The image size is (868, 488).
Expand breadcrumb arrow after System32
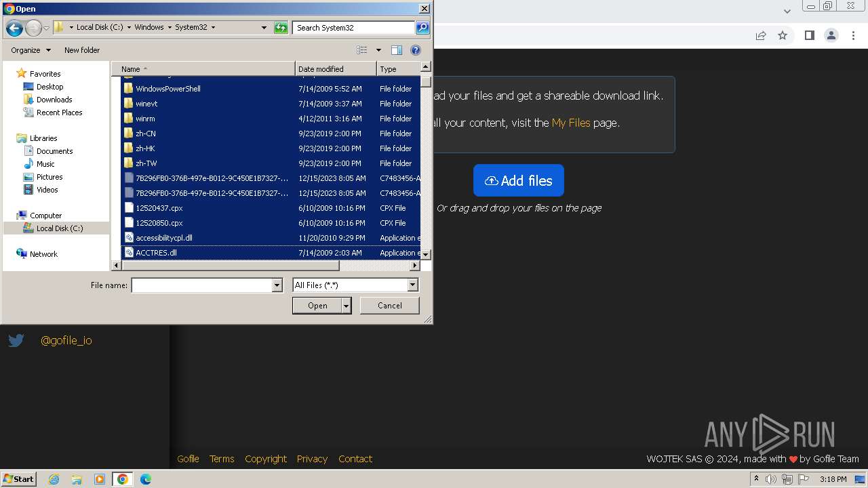(x=213, y=28)
